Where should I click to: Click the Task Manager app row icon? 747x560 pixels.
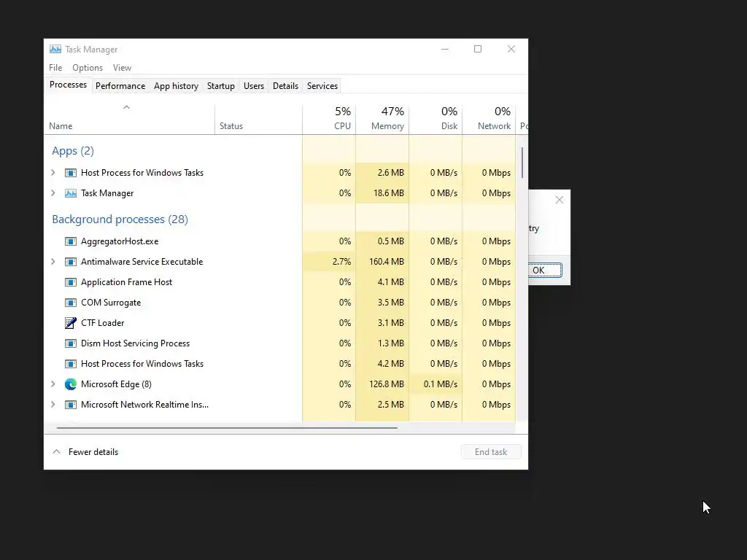click(71, 193)
